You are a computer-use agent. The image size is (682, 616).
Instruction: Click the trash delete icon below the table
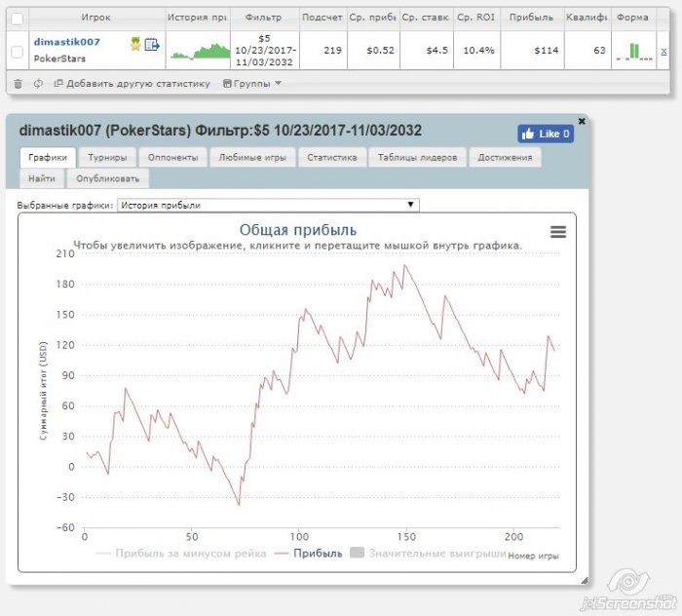[x=18, y=84]
